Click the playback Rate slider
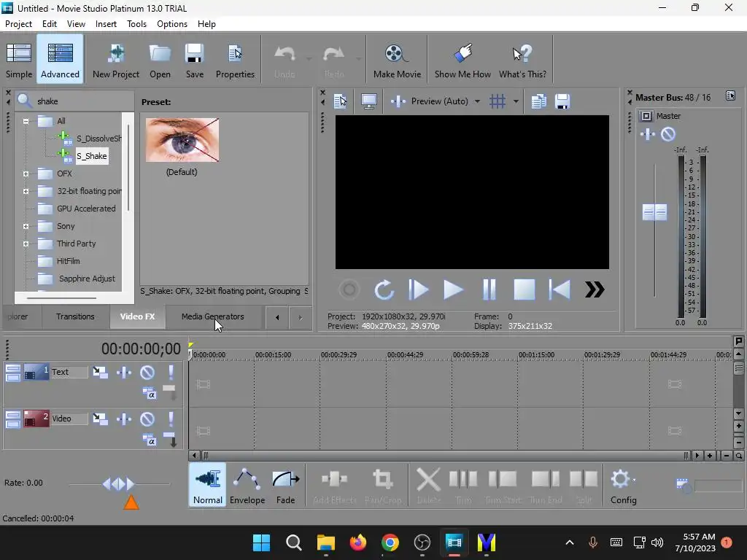 pos(119,484)
